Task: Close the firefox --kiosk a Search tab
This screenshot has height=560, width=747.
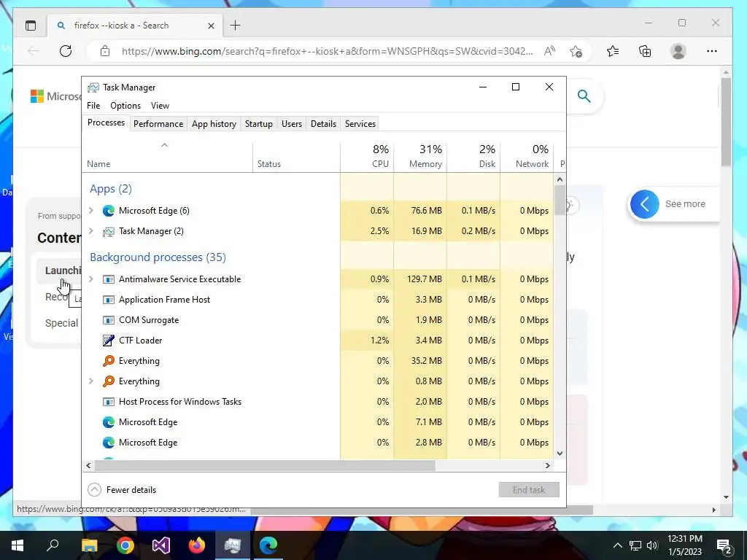Action: click(211, 26)
